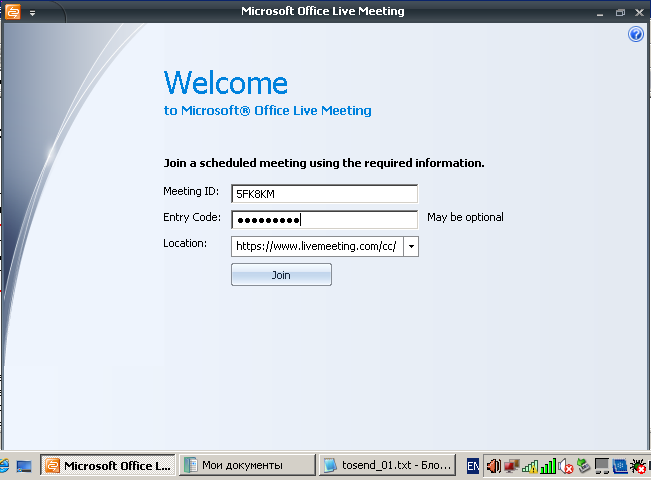
Task: Click the 'Join a scheduled meeting' instruction text
Action: (x=324, y=163)
